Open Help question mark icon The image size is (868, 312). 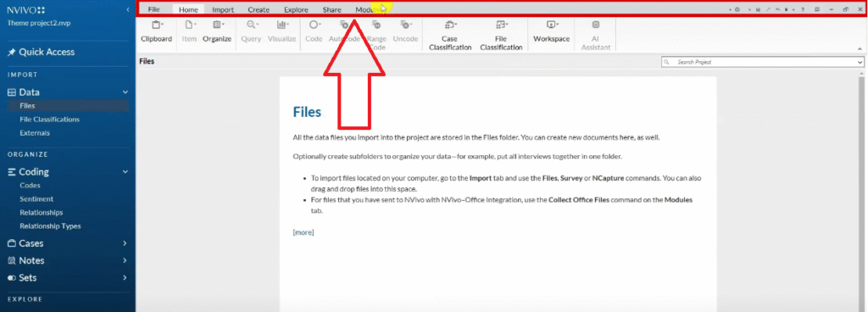click(803, 9)
